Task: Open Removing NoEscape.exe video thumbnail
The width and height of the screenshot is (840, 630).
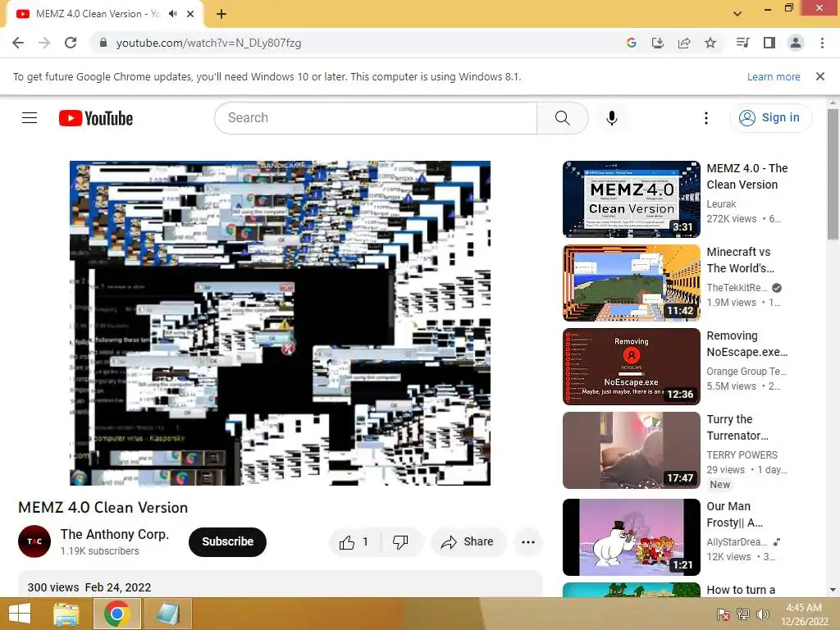Action: point(631,367)
